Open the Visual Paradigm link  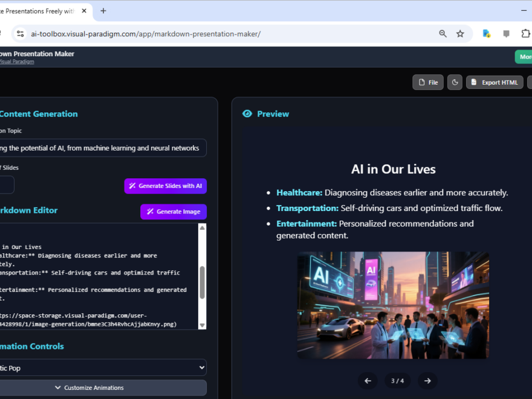(16, 61)
